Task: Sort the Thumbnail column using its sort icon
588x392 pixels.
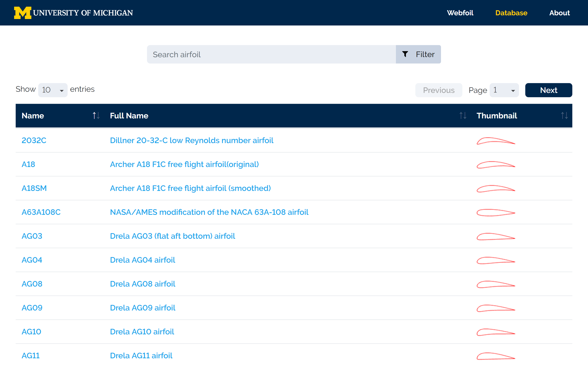Action: pos(564,115)
